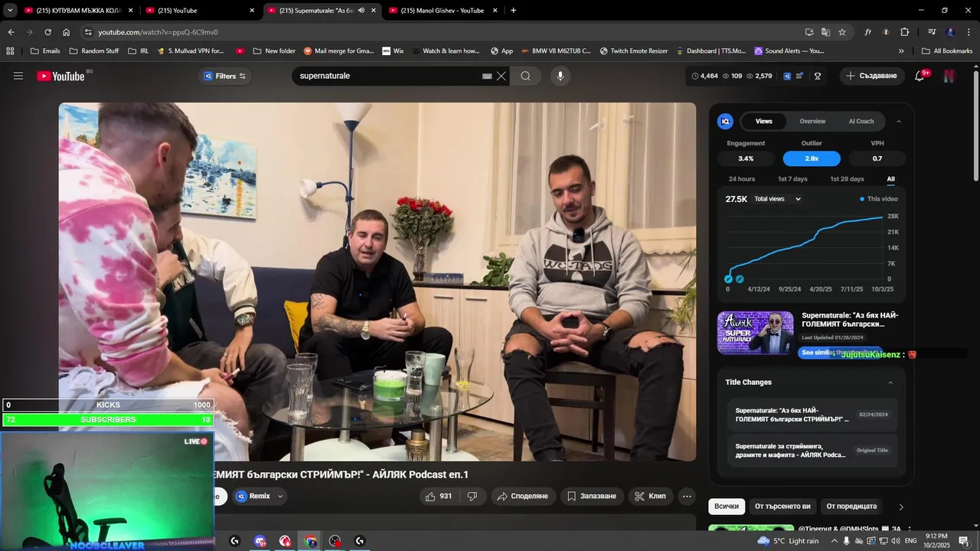Click the Запазване save button
This screenshot has width=980, height=551.
pyautogui.click(x=591, y=496)
